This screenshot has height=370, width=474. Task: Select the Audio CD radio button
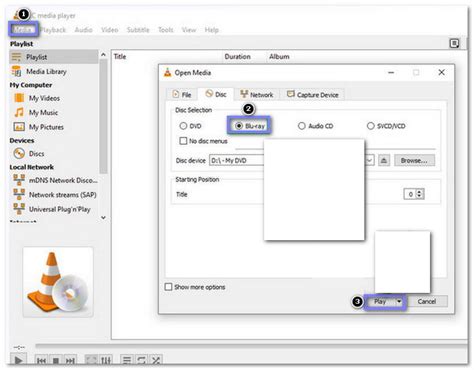[302, 126]
